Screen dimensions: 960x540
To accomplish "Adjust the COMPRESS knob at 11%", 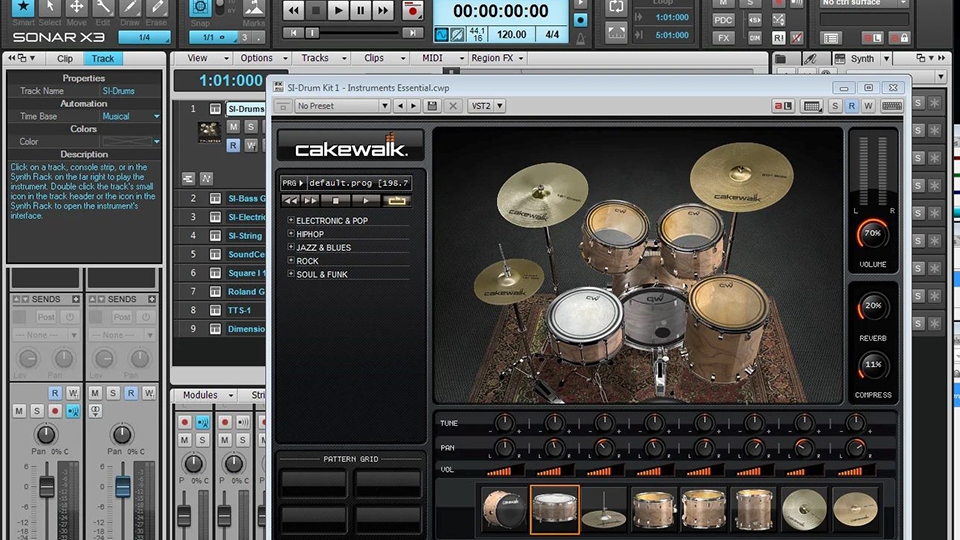I will point(872,365).
